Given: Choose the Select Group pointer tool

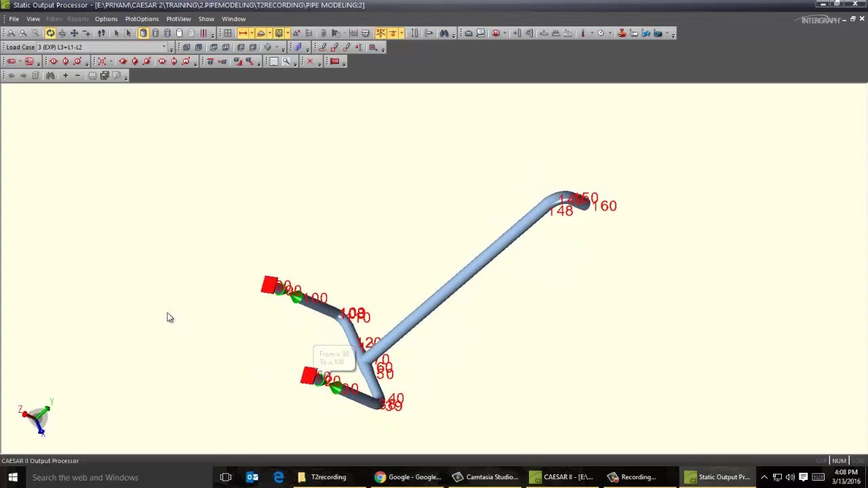Looking at the screenshot, I should point(128,33).
